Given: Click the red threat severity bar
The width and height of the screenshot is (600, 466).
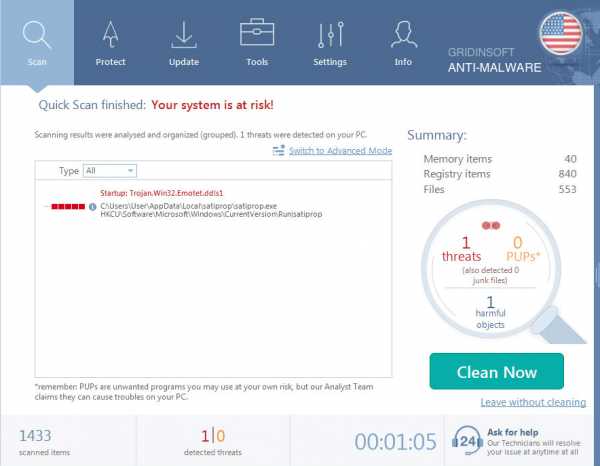Looking at the screenshot, I should pyautogui.click(x=68, y=207).
